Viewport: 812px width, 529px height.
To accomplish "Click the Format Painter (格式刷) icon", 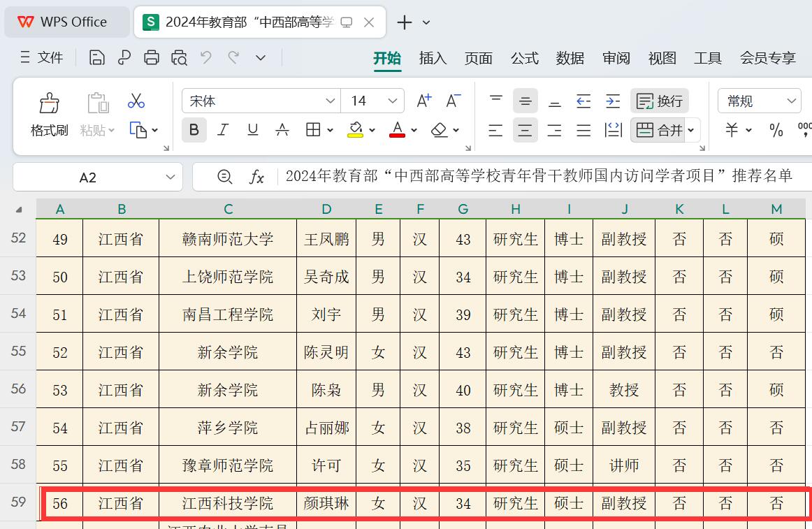I will [x=49, y=103].
